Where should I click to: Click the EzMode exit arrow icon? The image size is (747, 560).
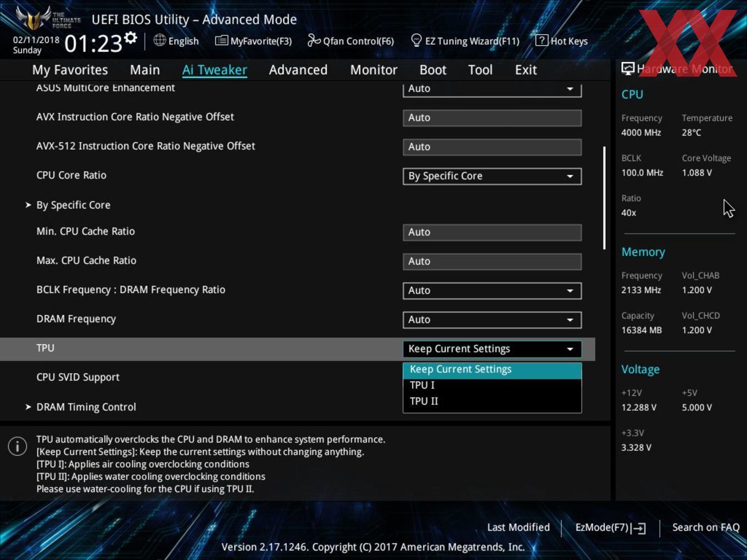pos(638,528)
